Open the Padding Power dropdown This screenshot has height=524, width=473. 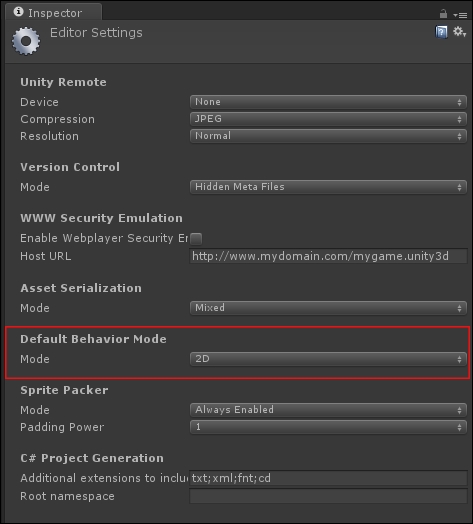tap(328, 427)
